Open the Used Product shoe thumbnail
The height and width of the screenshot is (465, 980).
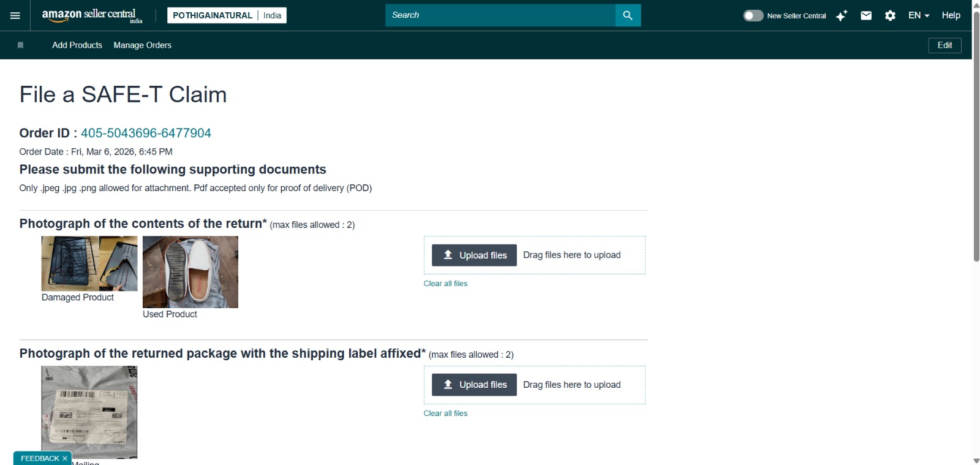(190, 272)
